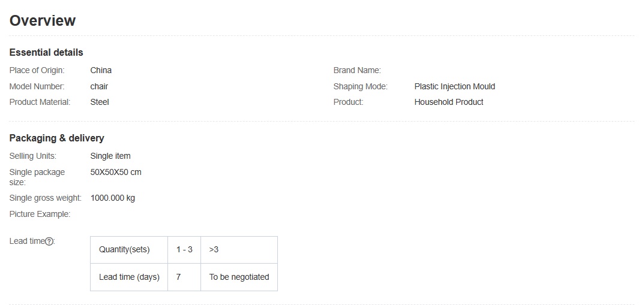Click the Lead time help question-mark icon
The width and height of the screenshot is (644, 305).
50,241
